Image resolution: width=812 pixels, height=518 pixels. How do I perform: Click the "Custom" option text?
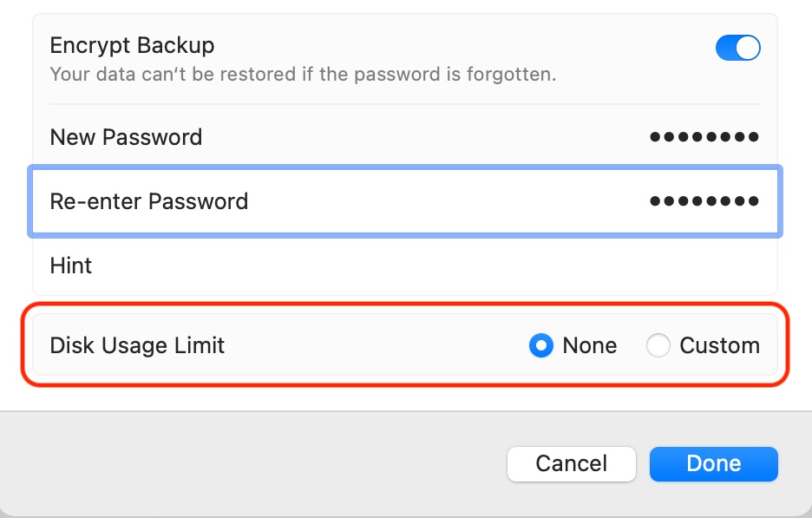click(x=720, y=346)
